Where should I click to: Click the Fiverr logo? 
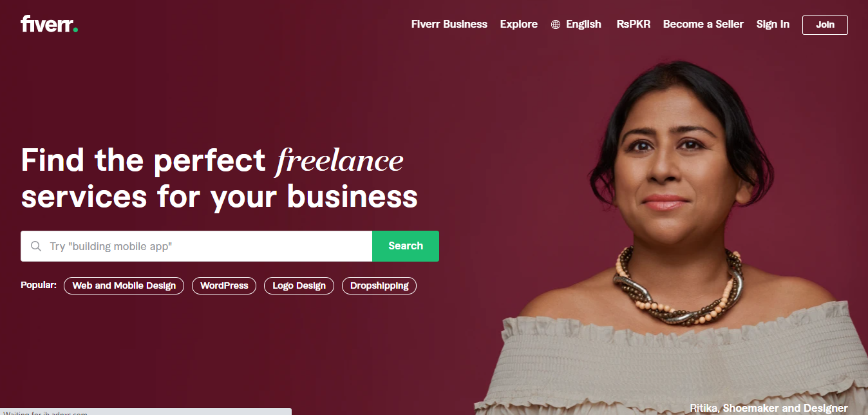pos(50,24)
